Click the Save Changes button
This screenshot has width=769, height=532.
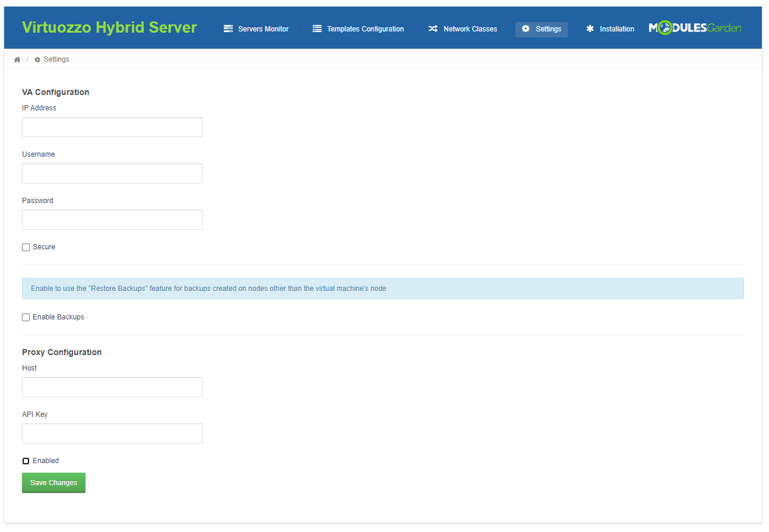[x=53, y=483]
